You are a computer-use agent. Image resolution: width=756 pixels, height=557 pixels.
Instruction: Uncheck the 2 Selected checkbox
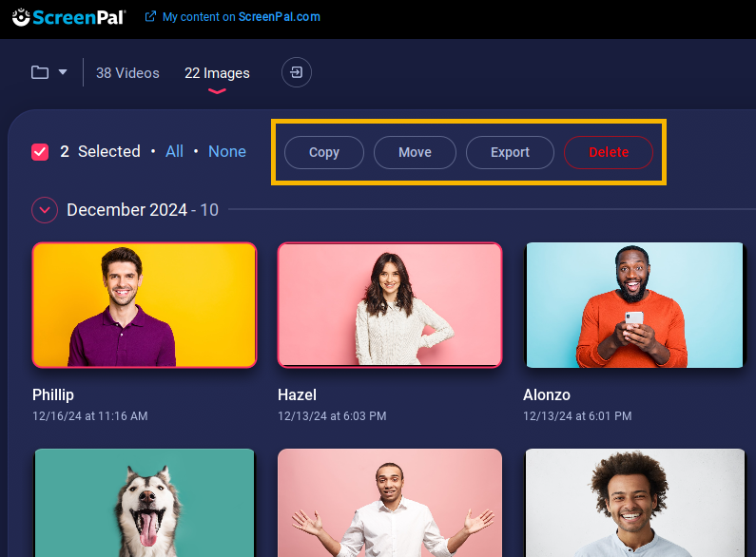point(40,152)
